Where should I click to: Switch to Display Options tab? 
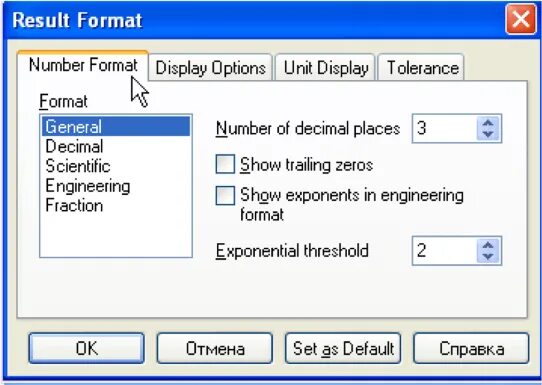point(210,67)
